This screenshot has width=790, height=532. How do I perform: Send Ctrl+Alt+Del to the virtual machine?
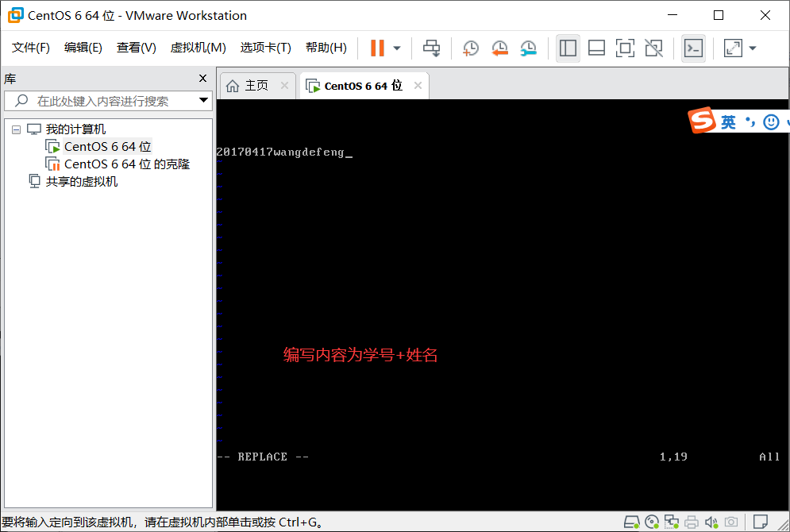click(x=431, y=48)
